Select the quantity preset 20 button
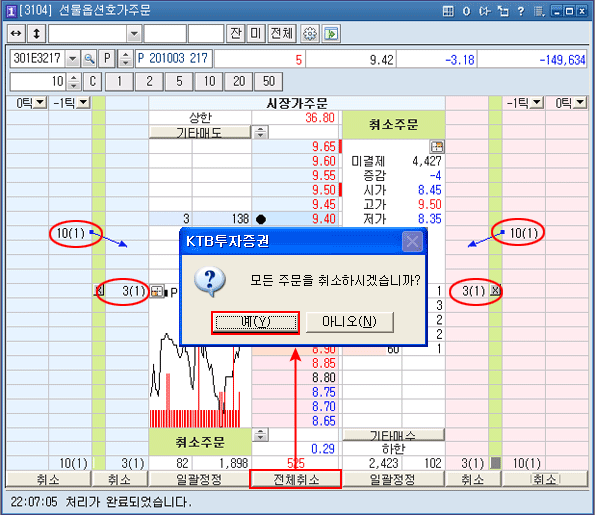The width and height of the screenshot is (595, 515). pos(239,82)
